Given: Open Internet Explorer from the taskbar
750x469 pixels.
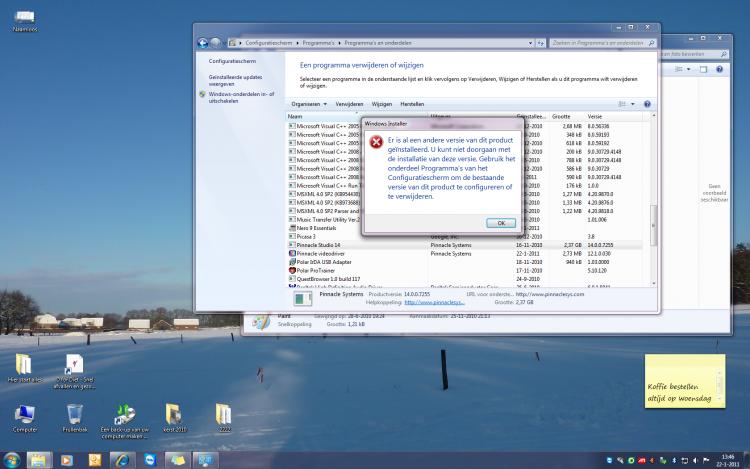Looking at the screenshot, I should pos(121,459).
